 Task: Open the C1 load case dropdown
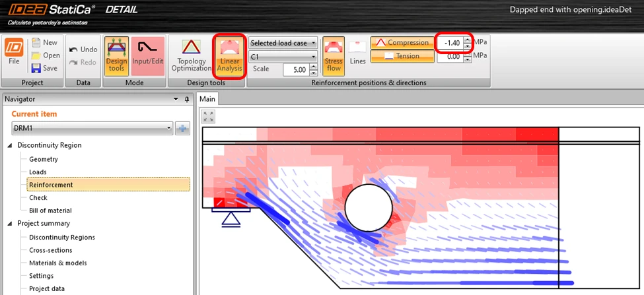[283, 57]
